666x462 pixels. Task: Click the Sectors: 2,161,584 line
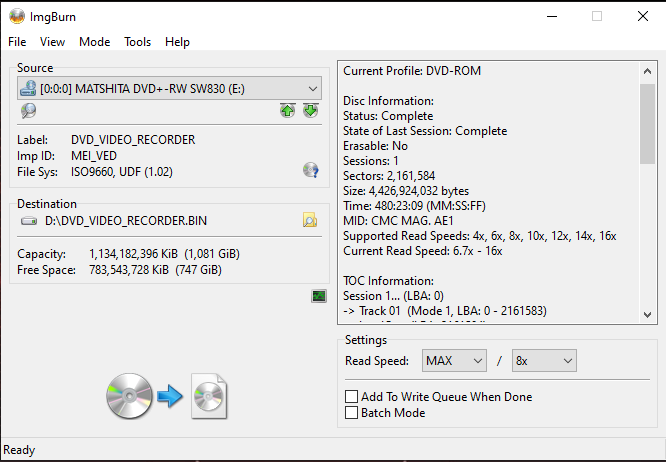[x=389, y=176]
